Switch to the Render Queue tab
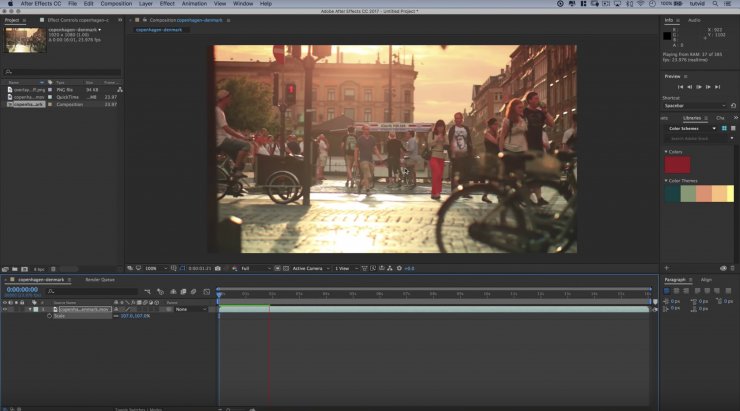This screenshot has height=411, width=740. (100, 280)
